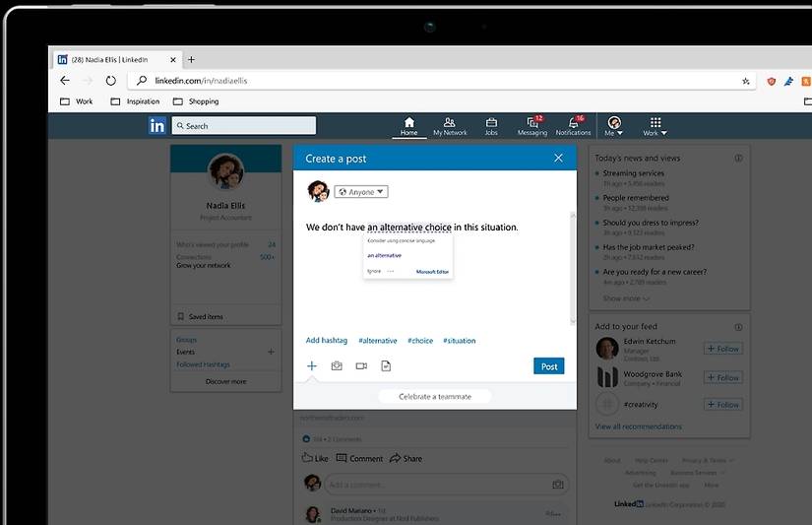This screenshot has height=525, width=812.
Task: Follow Woodgrove Bank
Action: pos(723,378)
